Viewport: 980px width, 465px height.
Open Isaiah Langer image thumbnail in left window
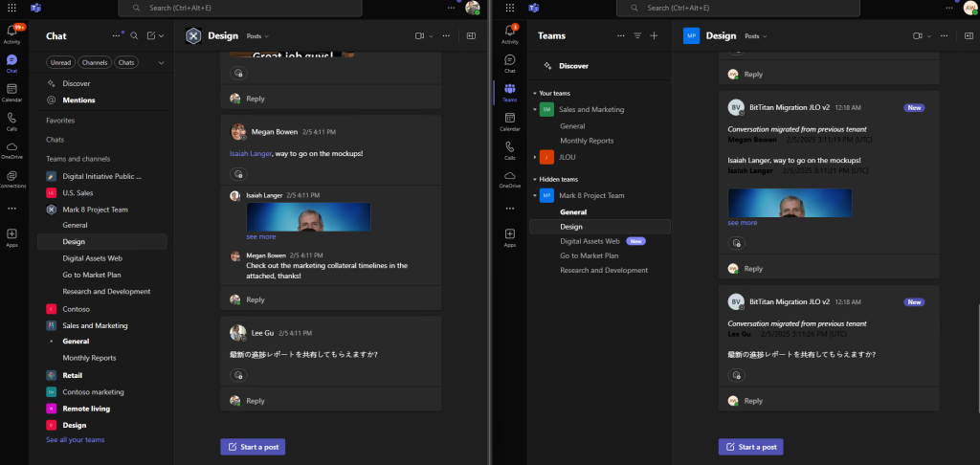point(308,217)
